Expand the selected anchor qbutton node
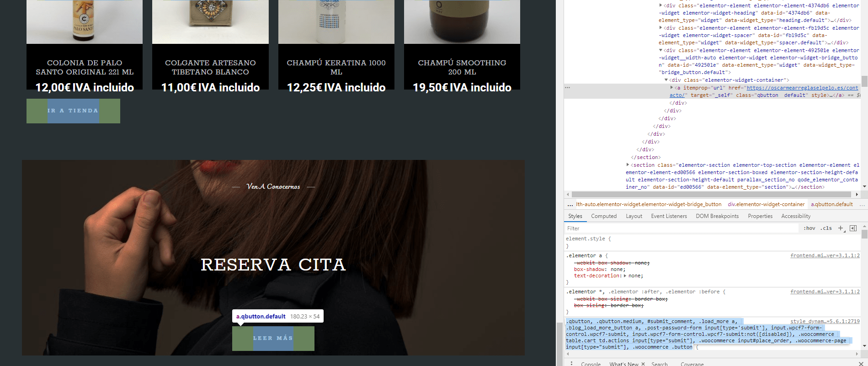Image resolution: width=868 pixels, height=366 pixels. click(671, 87)
